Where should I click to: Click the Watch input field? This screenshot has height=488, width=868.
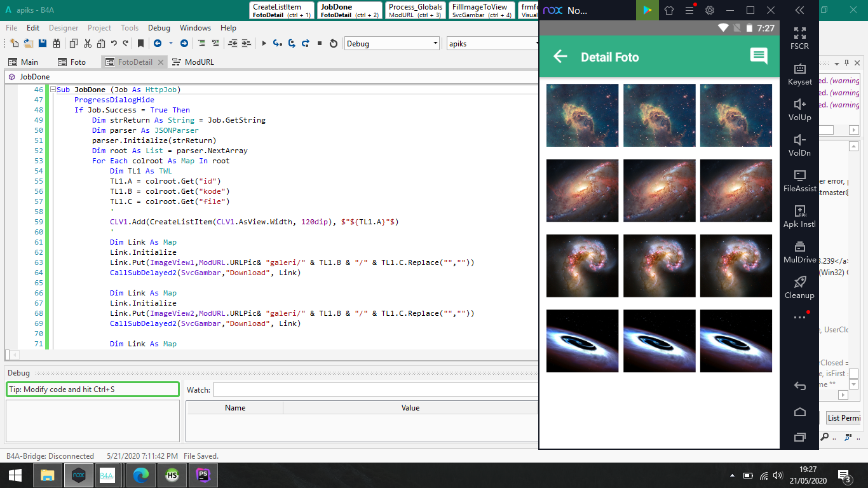(x=375, y=390)
